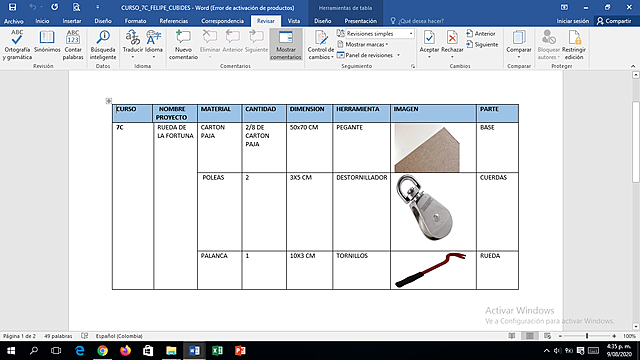This screenshot has width=640, height=360.
Task: Save document with disk icon
Action: pos(13,7)
